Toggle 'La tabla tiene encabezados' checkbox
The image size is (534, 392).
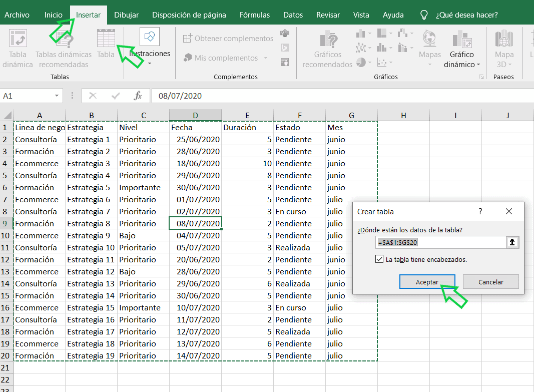coord(379,259)
